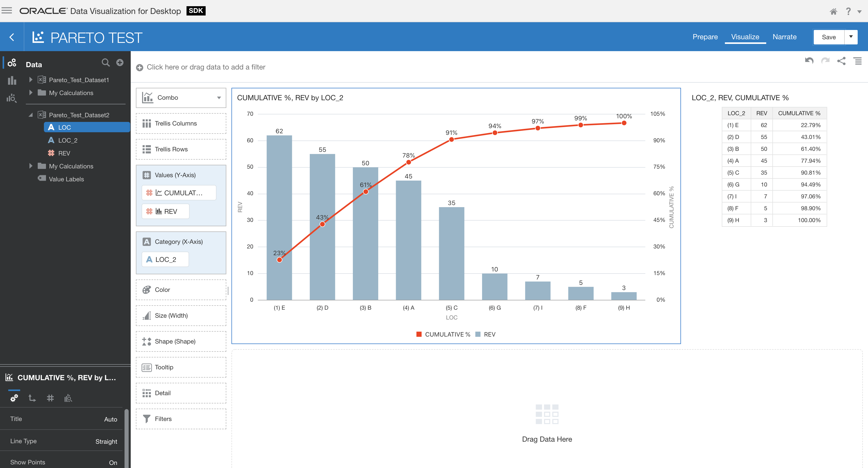Open the Save dropdown arrow
The height and width of the screenshot is (468, 868).
(850, 37)
